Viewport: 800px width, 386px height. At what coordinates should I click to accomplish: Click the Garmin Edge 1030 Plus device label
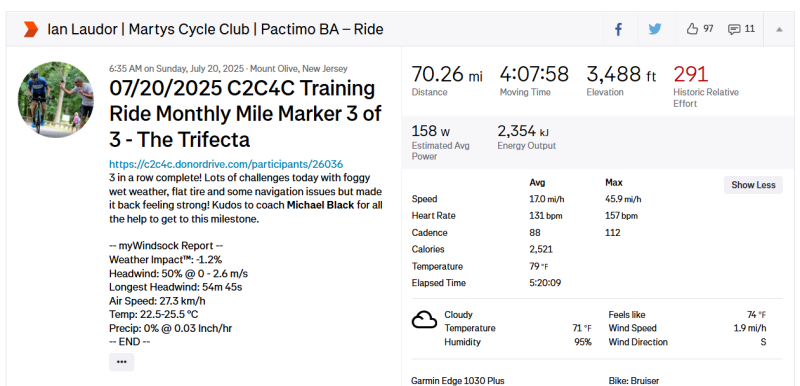458,381
